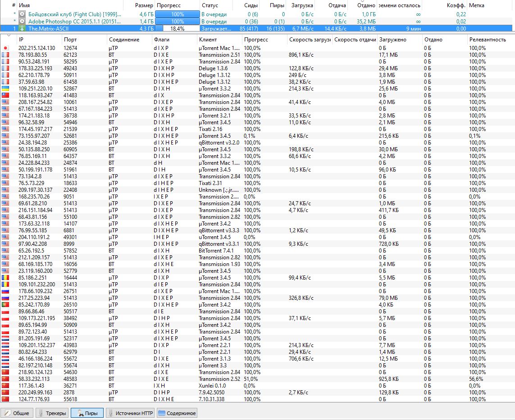Click the Tixati 2.16 client cell
Image resolution: width=515 pixels, height=420 pixels.
[x=210, y=129]
